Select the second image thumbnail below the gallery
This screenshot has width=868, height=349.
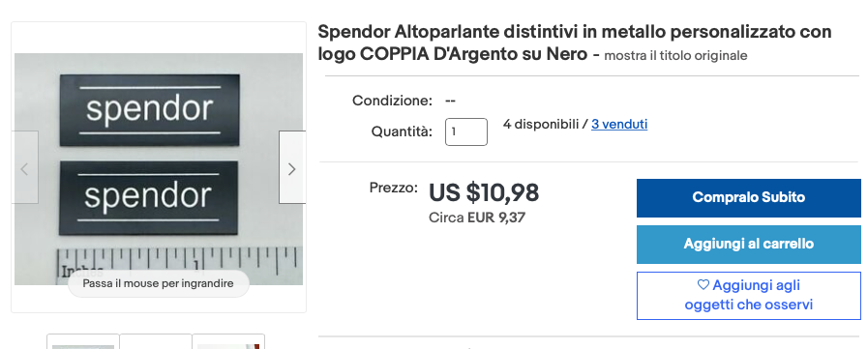156,342
